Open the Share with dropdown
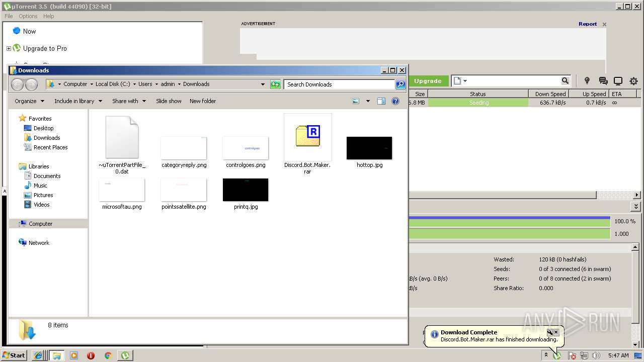 (129, 101)
